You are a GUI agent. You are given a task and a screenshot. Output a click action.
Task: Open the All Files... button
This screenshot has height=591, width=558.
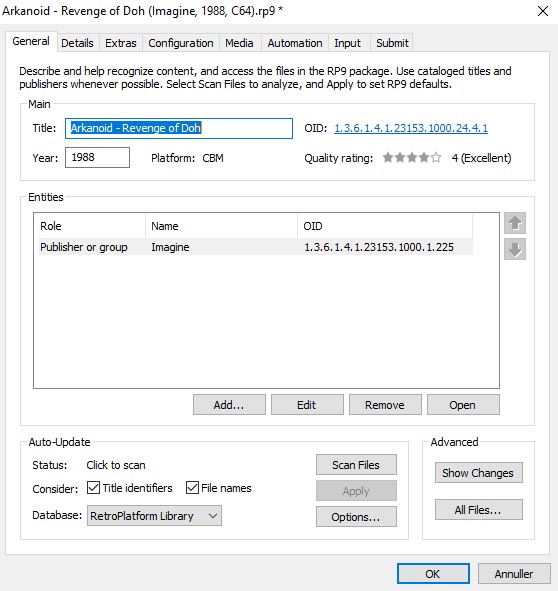(x=479, y=510)
